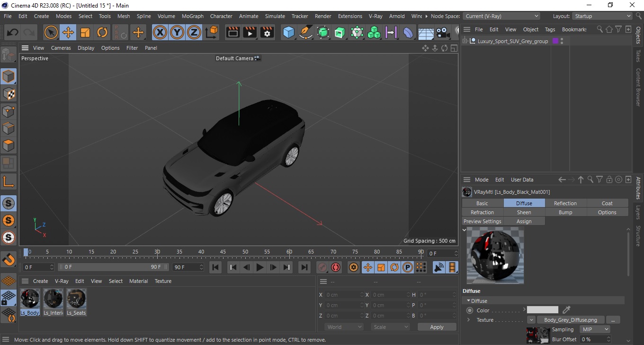This screenshot has height=345, width=644.
Task: Open the Texture options dropdown arrow
Action: pos(531,320)
